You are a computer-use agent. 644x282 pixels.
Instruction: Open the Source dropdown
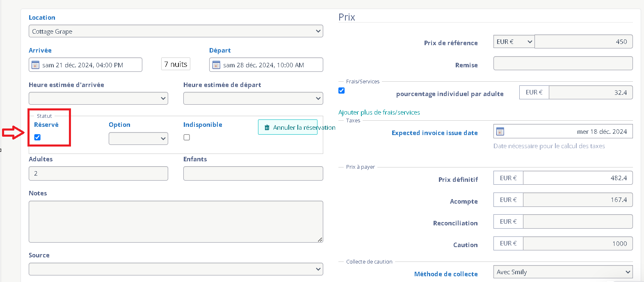176,269
